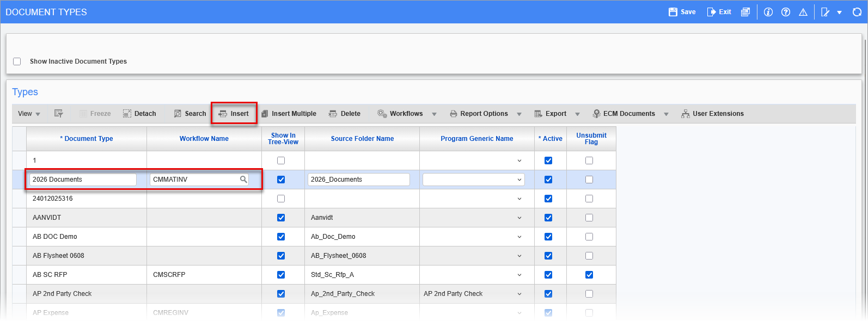Click the Detach toolbar icon
The height and width of the screenshot is (321, 868).
127,114
